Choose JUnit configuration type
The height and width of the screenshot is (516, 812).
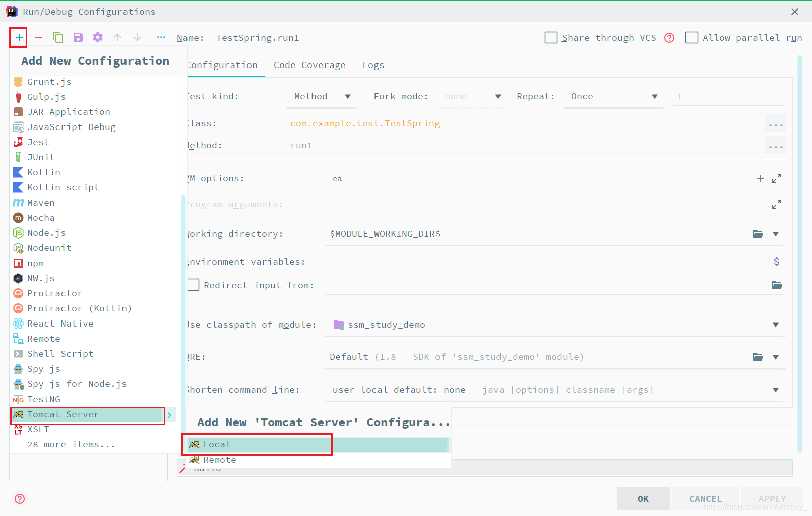95,157
